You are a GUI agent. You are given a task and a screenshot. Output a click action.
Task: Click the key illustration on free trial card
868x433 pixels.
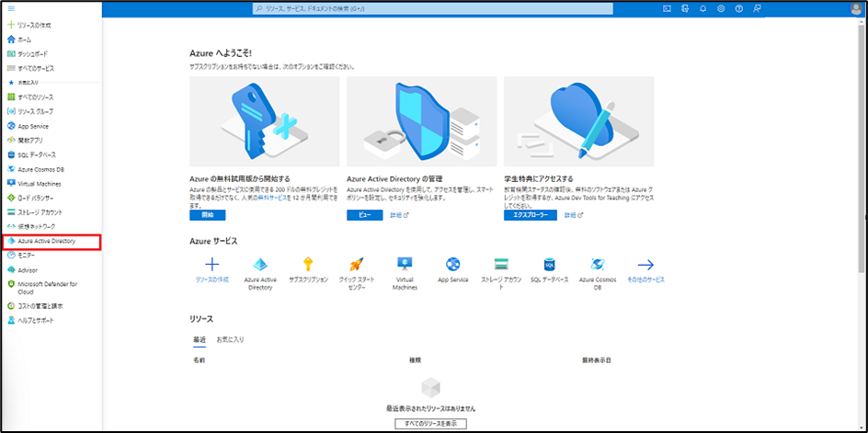click(x=265, y=121)
